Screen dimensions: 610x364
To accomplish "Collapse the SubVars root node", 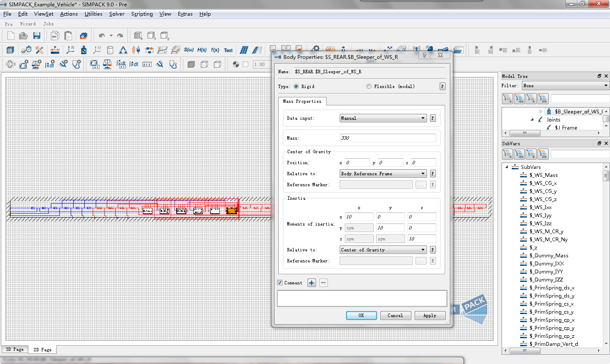I will pos(507,167).
